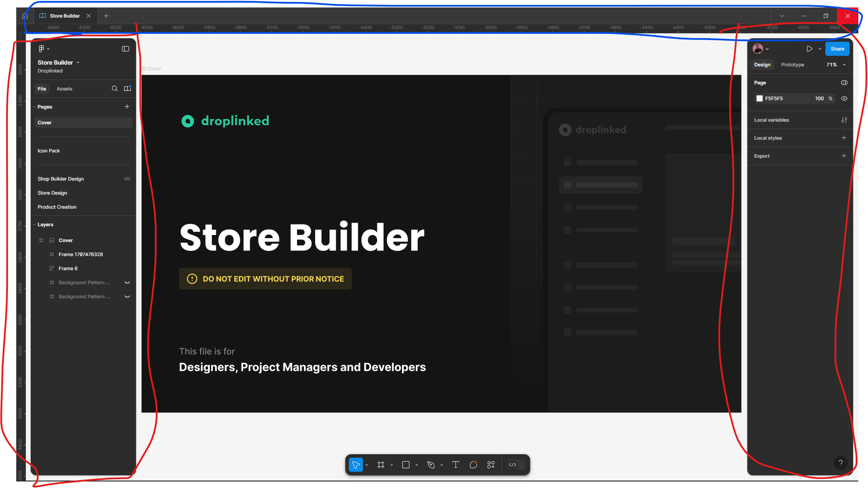Click the Dev Mode icon beside Shop Builder Design
Image resolution: width=868 pixels, height=488 pixels.
coord(127,179)
